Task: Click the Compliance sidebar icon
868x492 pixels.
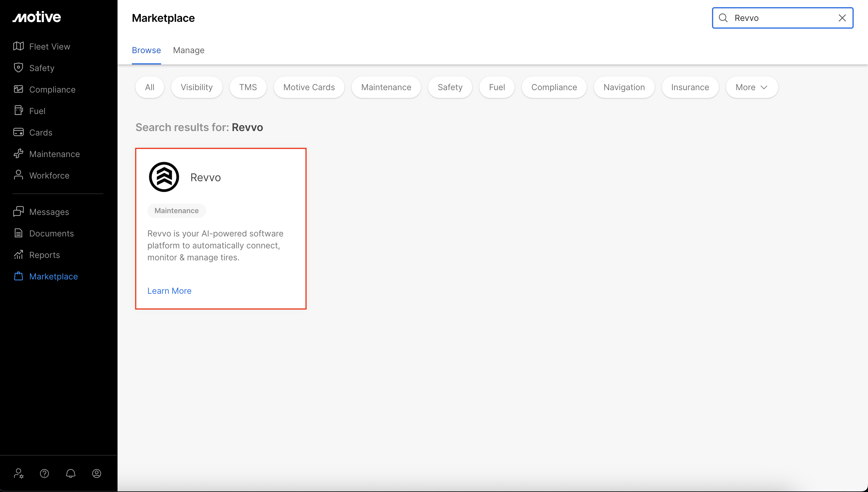Action: [x=18, y=89]
